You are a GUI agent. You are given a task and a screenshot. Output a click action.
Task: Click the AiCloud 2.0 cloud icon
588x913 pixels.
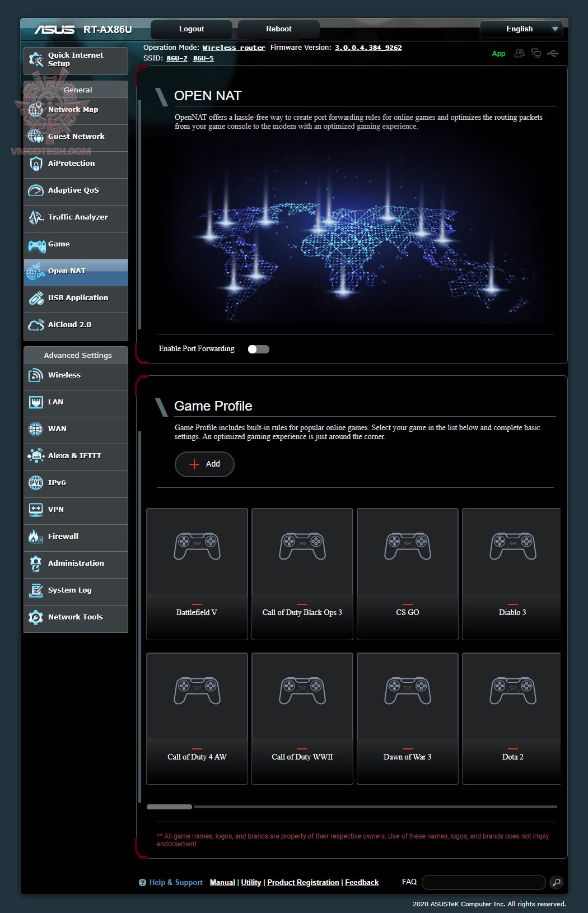click(36, 325)
